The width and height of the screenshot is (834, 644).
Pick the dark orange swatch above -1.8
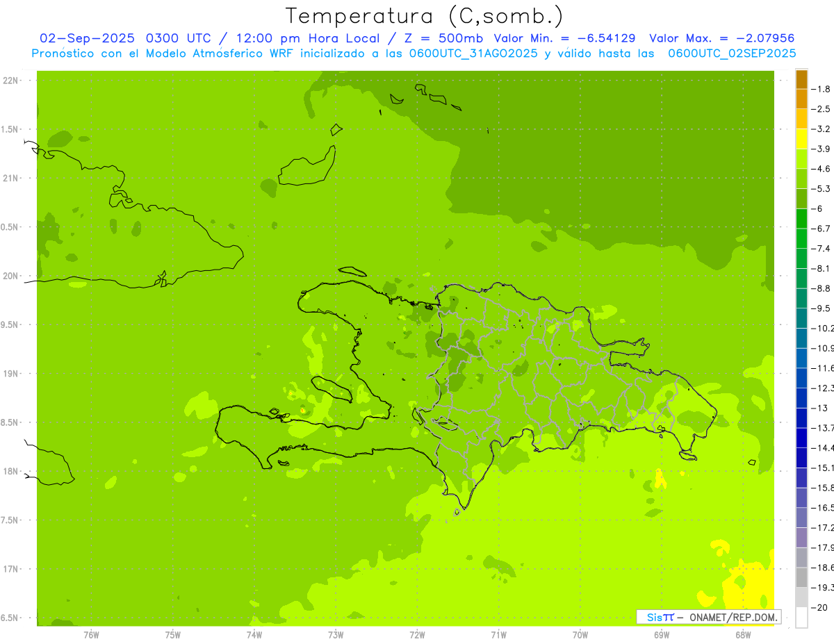click(x=801, y=80)
